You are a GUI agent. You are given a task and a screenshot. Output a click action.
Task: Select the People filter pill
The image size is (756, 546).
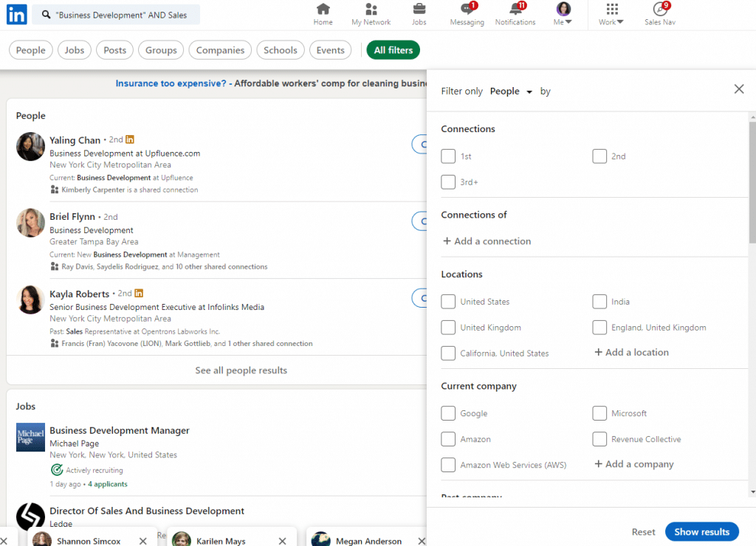(31, 50)
